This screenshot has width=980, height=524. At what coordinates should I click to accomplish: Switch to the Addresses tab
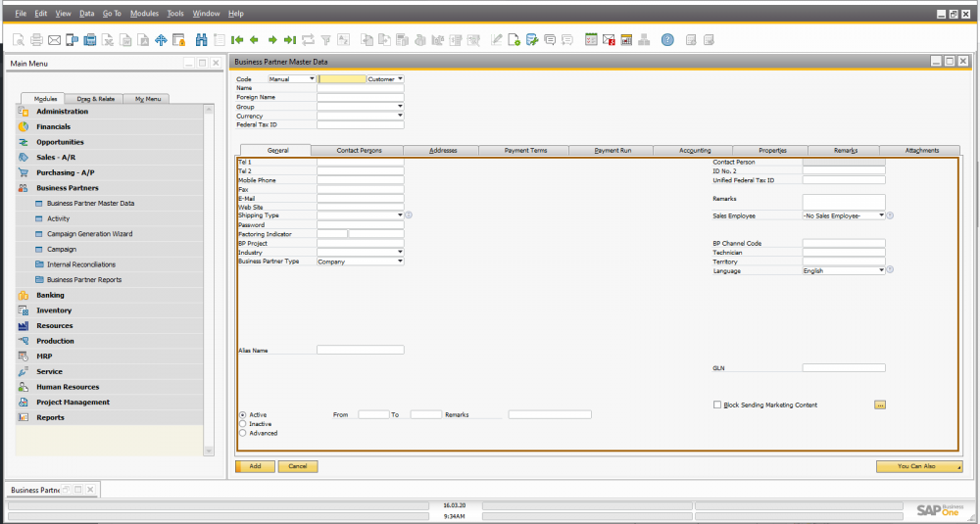coord(443,151)
